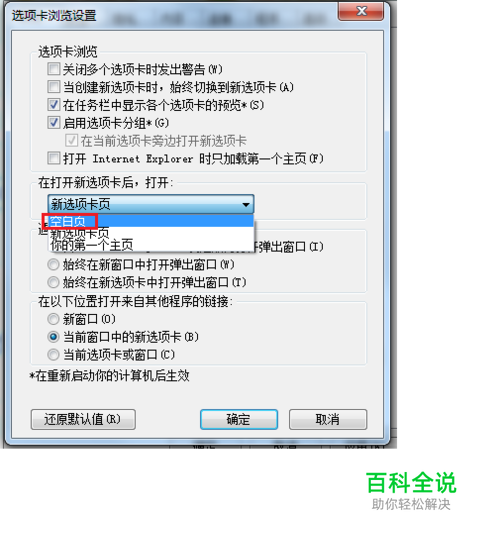Select new tab in current window radio
This screenshot has width=500, height=543.
click(53, 337)
